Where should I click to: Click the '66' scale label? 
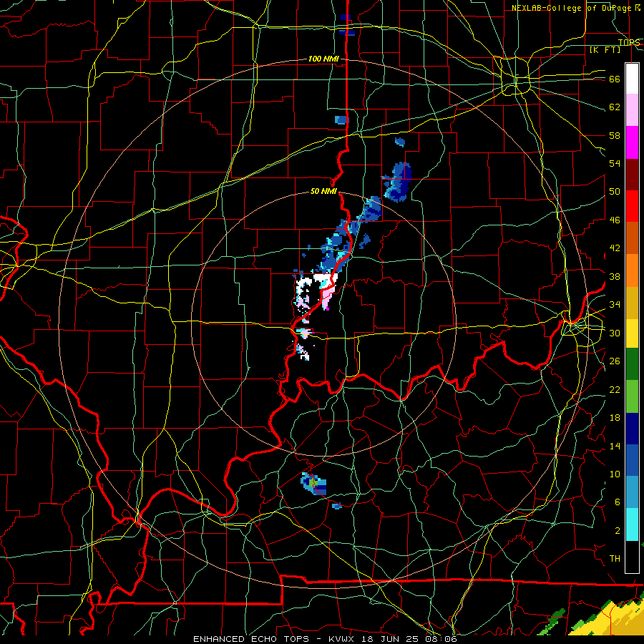615,79
